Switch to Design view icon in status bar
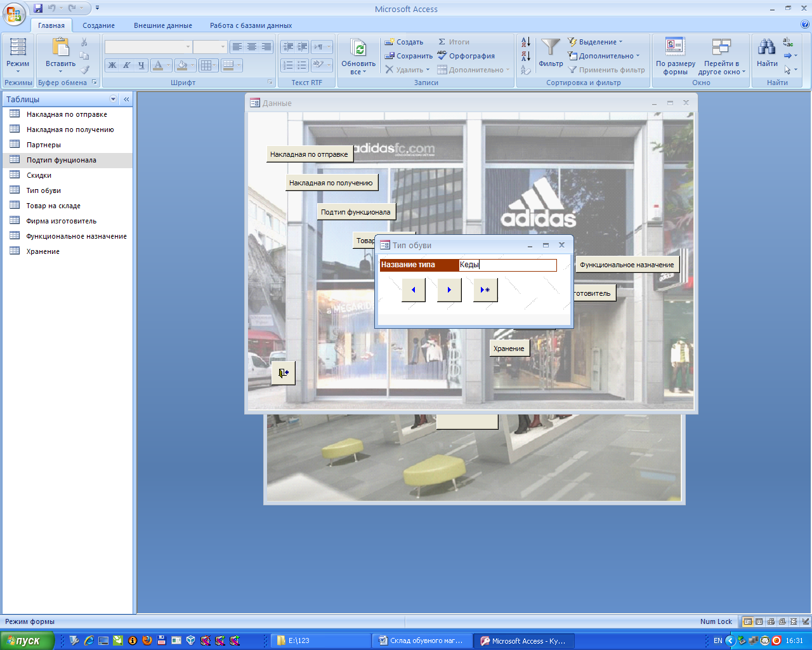 806,622
